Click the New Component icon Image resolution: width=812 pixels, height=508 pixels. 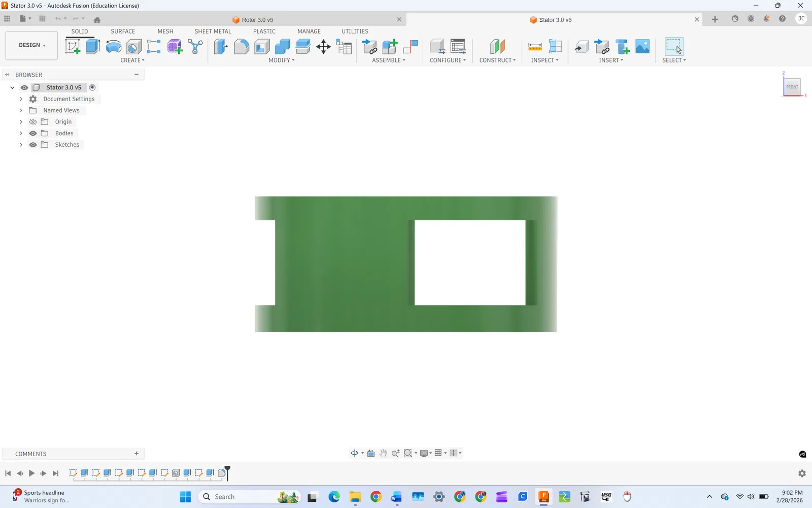[x=390, y=47]
